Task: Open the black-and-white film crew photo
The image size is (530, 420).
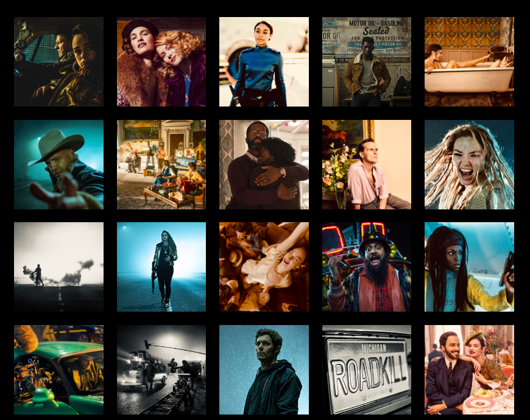Action: pos(161,369)
